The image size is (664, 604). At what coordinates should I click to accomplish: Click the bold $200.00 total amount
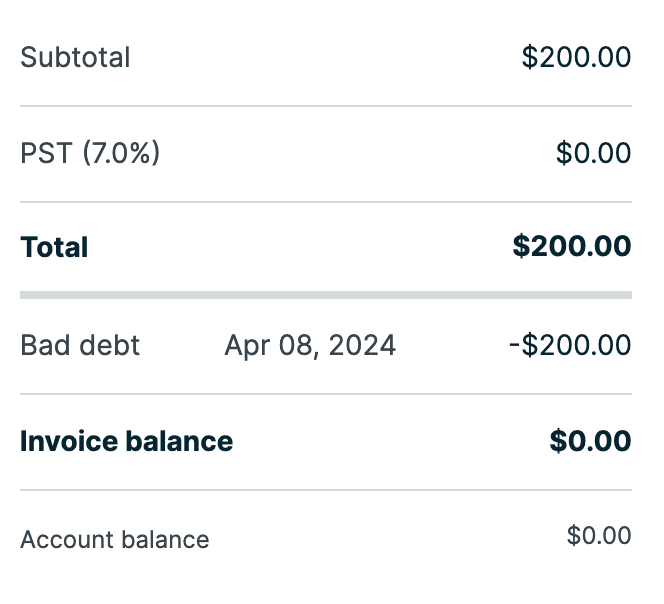pos(571,246)
